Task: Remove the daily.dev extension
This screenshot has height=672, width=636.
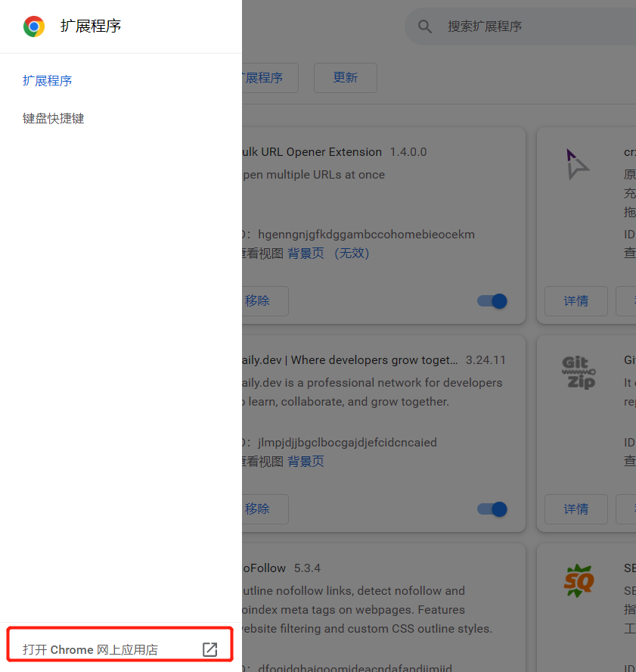Action: (x=265, y=509)
